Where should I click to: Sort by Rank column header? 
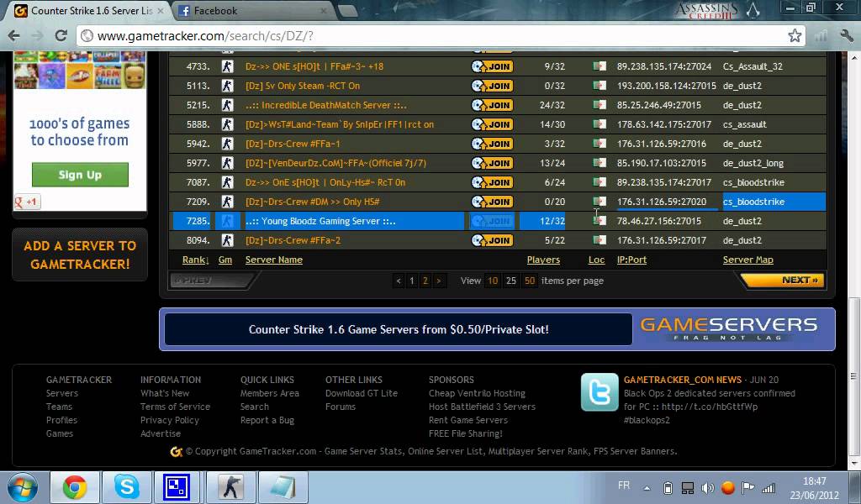pos(195,260)
